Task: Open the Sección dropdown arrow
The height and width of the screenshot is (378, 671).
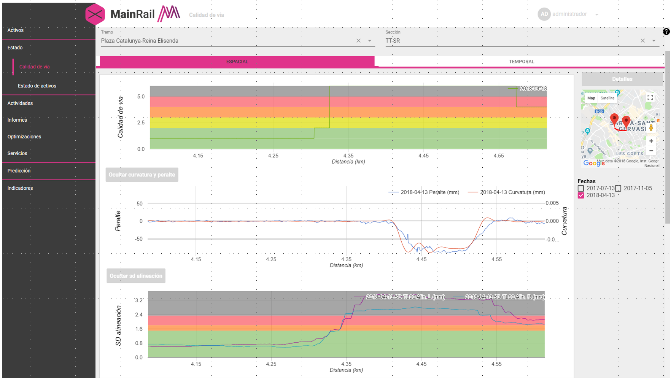Action: coord(654,41)
